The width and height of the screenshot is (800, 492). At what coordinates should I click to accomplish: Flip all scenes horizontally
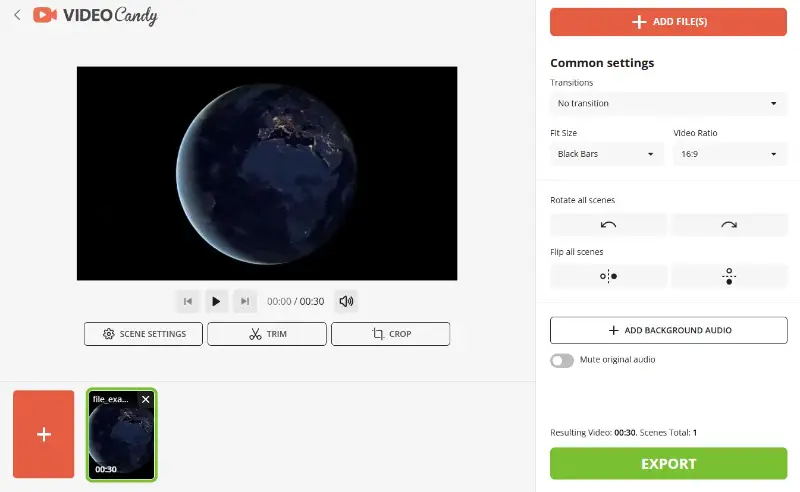608,276
